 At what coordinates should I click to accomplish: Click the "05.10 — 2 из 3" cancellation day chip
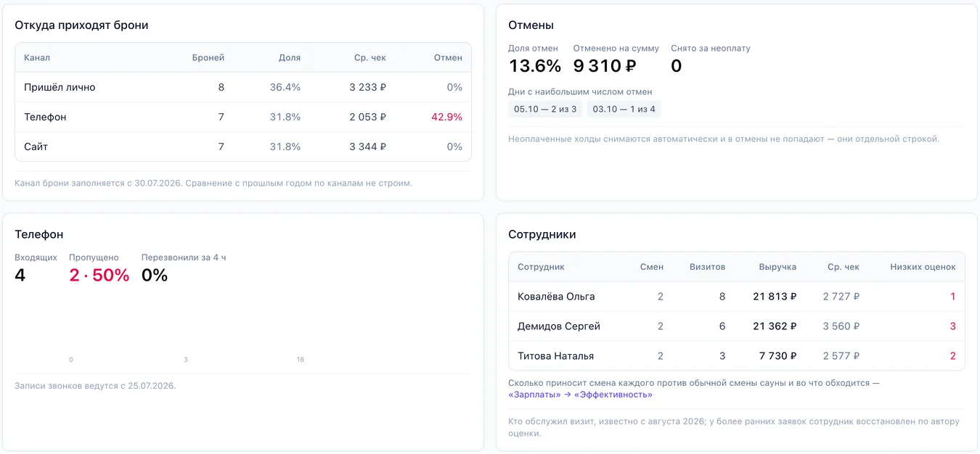tap(545, 110)
